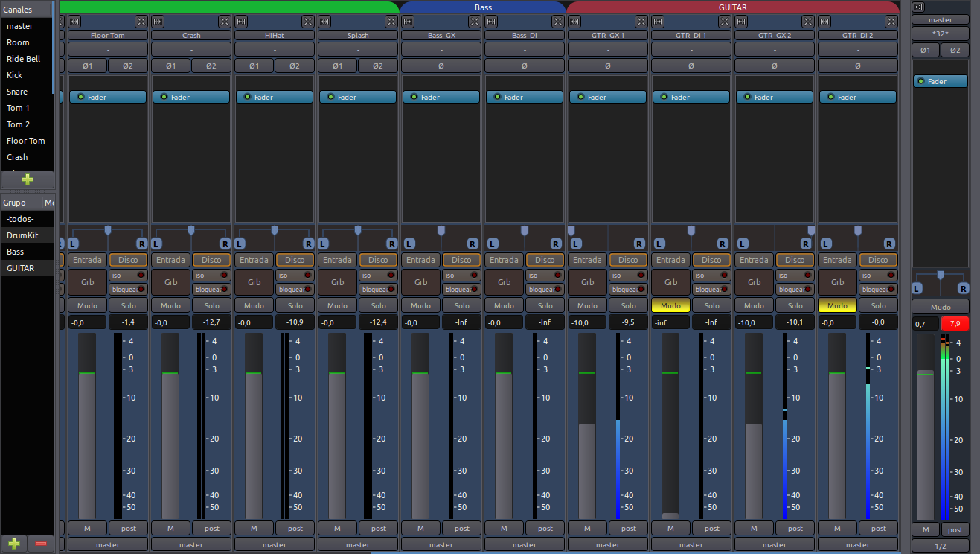Click the Mudo button on the master strip

pyautogui.click(x=941, y=307)
